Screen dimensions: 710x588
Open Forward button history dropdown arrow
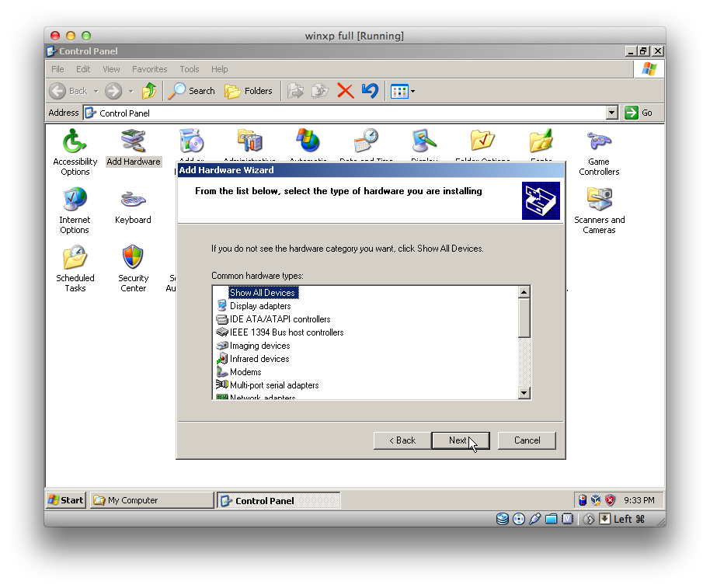(131, 92)
